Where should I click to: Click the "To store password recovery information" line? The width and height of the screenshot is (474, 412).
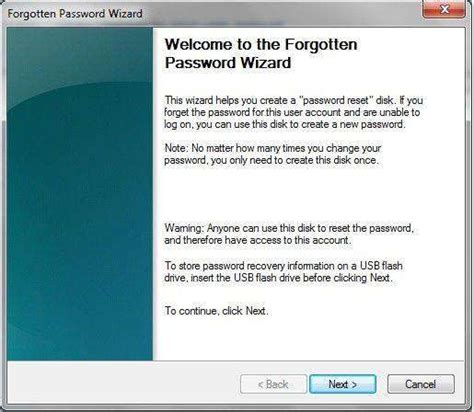point(284,266)
